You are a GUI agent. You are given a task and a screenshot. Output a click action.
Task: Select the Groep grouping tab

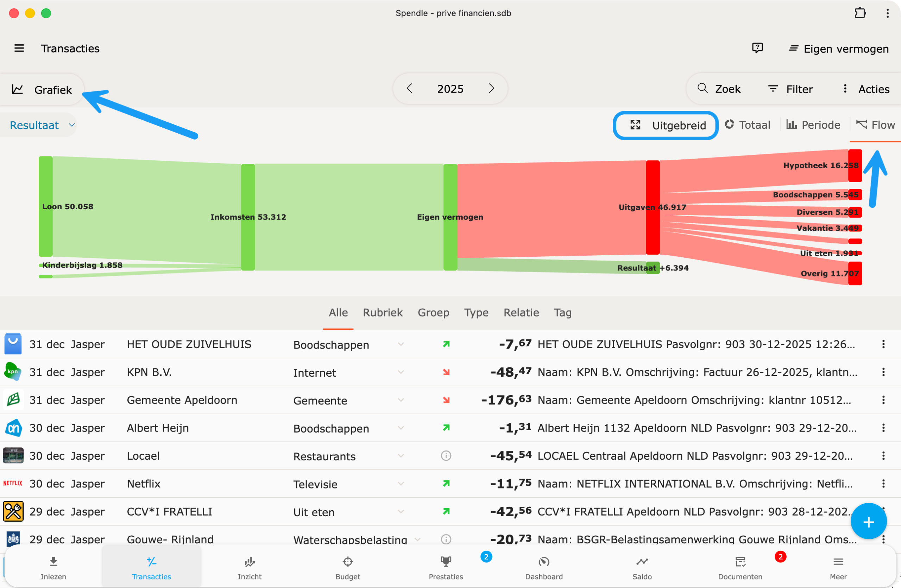click(434, 313)
